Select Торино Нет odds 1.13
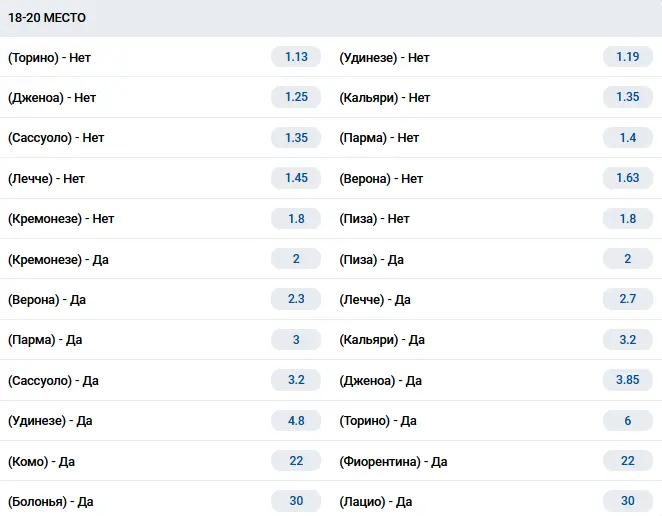Screen dimensions: 662x516 coord(296,57)
